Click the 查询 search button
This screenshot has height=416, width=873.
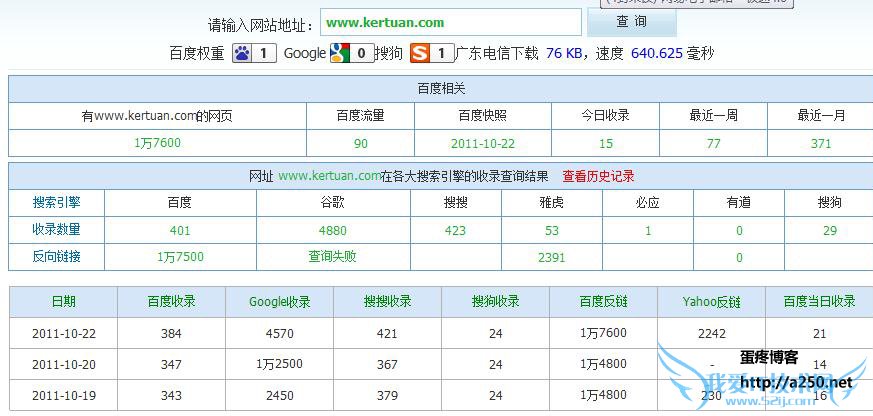[x=632, y=22]
